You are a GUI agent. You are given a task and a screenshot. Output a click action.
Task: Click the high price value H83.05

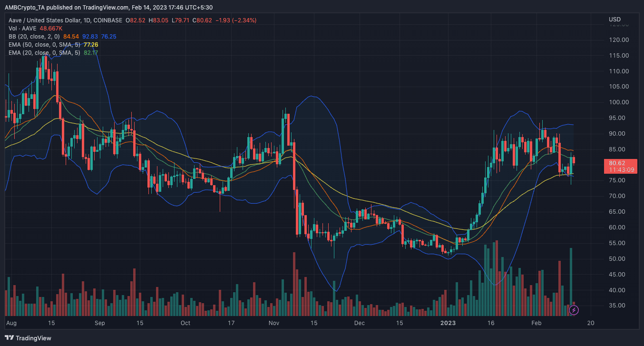(159, 20)
